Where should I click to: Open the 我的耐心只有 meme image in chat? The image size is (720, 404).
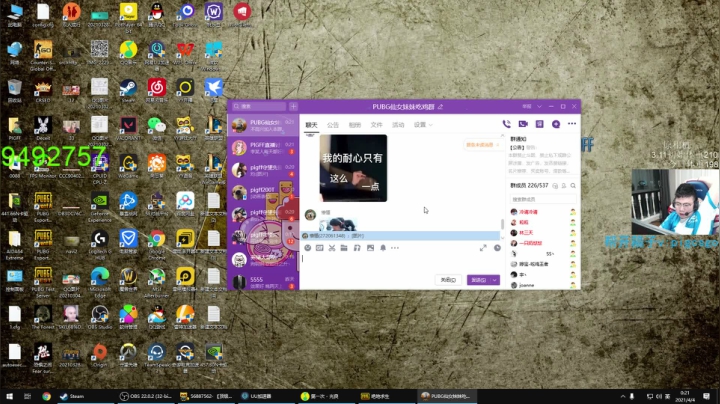[353, 168]
